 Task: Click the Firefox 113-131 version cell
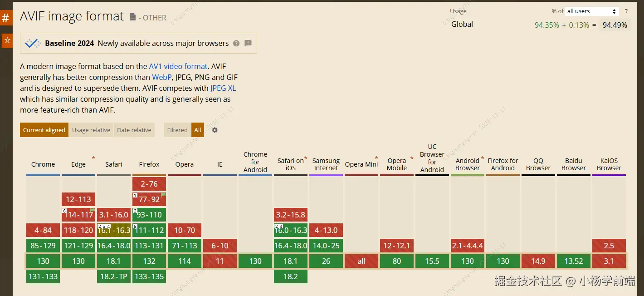[149, 246]
